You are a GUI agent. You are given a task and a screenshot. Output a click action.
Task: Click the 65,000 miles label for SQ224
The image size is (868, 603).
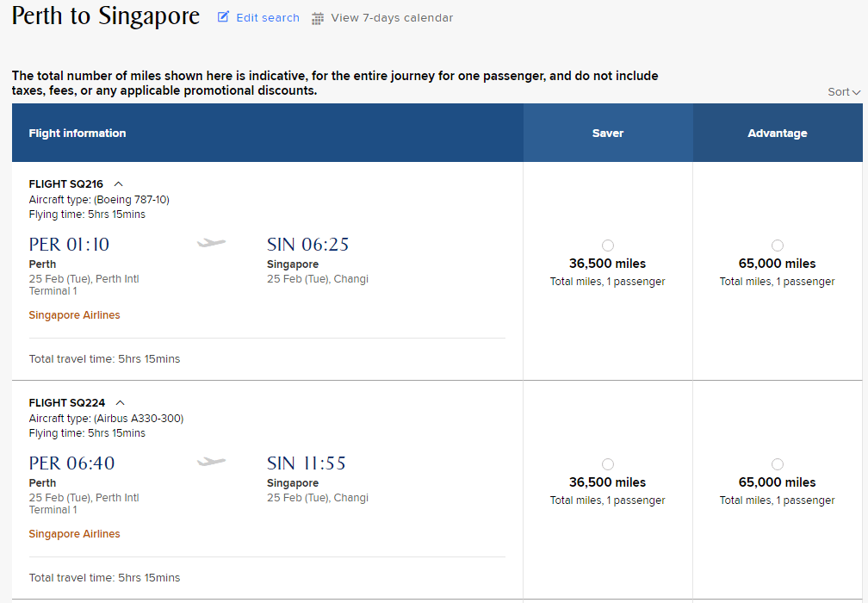778,482
